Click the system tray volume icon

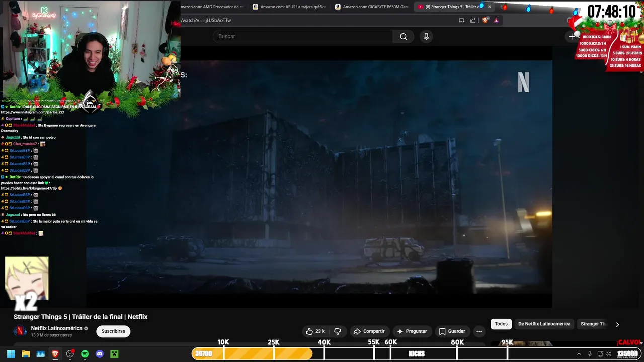[608, 354]
